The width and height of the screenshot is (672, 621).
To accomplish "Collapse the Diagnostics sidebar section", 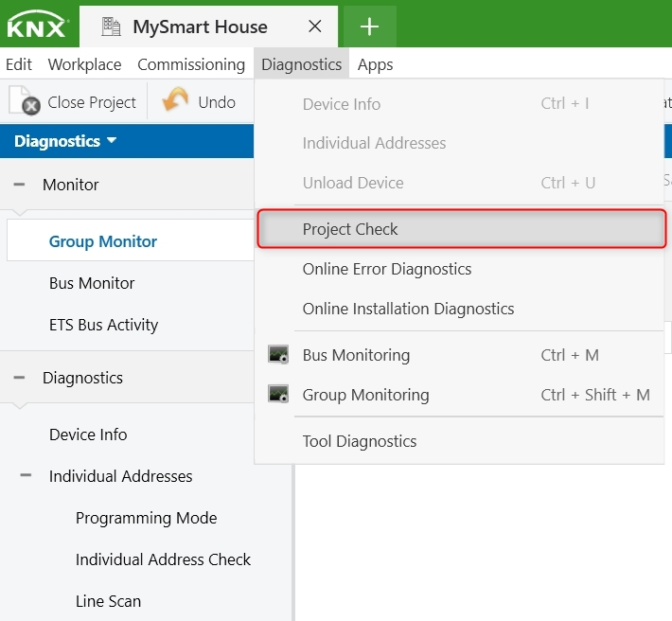I will 19,378.
